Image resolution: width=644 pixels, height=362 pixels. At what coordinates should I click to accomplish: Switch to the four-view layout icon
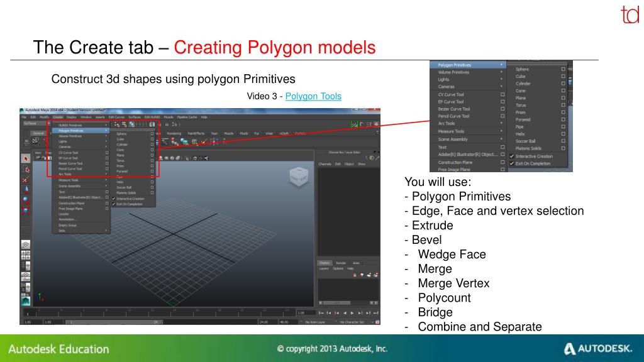click(x=25, y=255)
